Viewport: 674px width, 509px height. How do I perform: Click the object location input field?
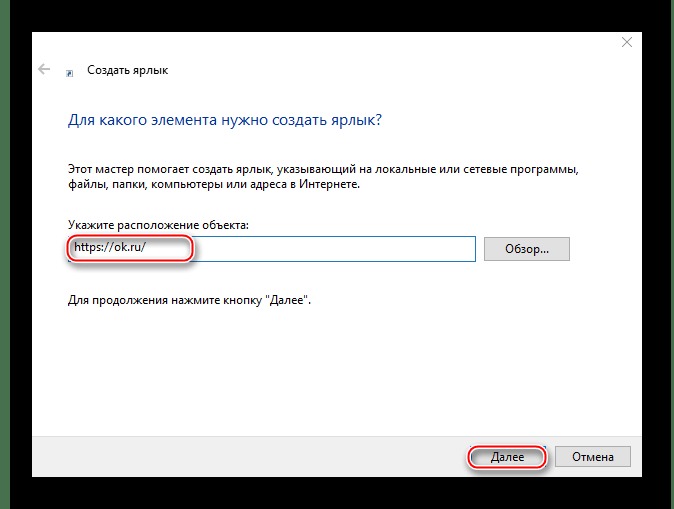tap(272, 248)
